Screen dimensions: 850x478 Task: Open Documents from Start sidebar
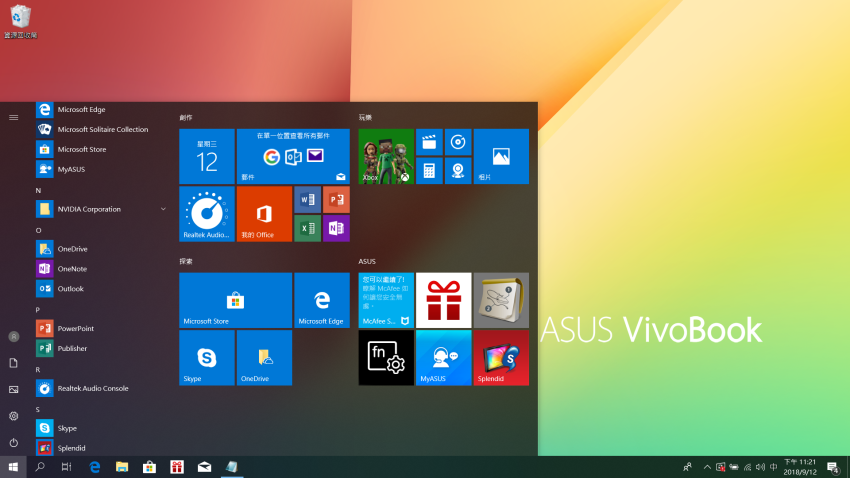pos(14,363)
